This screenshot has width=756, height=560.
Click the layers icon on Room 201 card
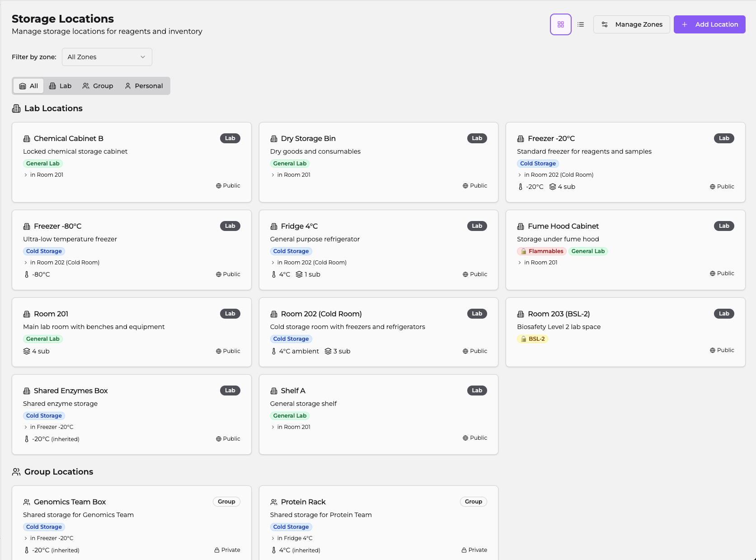27,351
